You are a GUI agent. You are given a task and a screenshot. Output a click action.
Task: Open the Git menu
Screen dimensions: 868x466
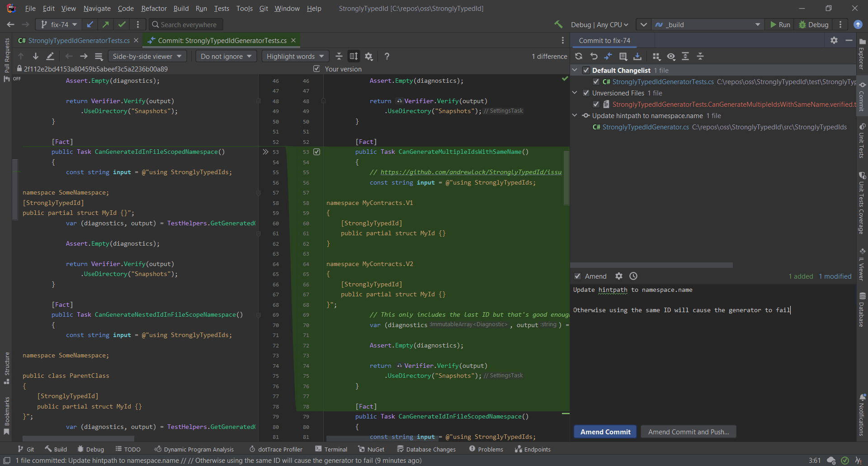click(x=264, y=8)
